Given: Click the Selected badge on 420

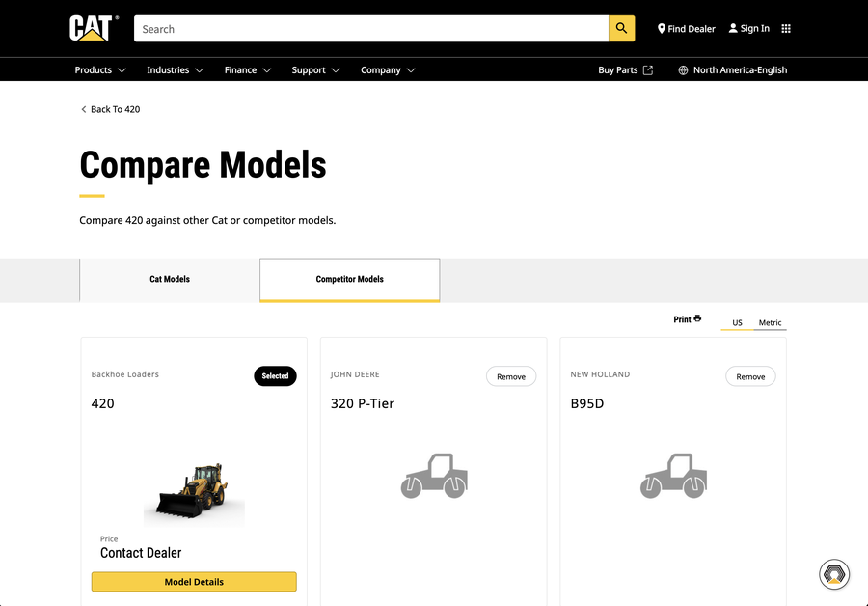Looking at the screenshot, I should tap(275, 376).
